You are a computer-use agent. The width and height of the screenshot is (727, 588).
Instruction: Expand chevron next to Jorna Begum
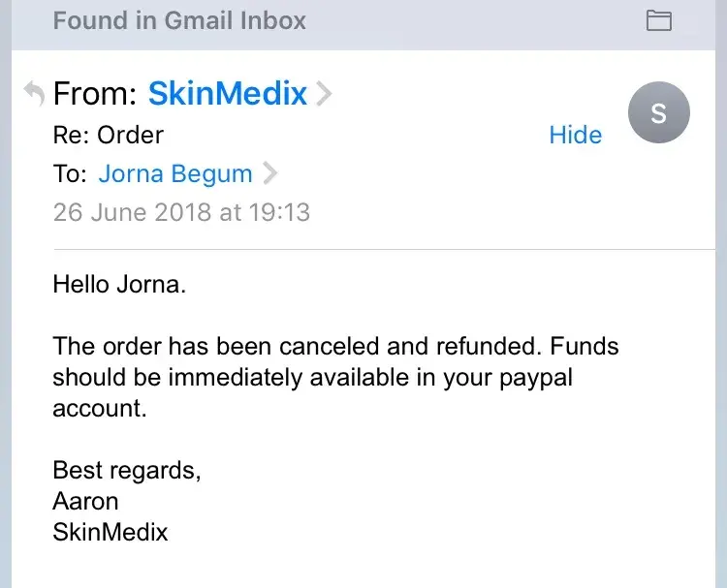[x=270, y=174]
